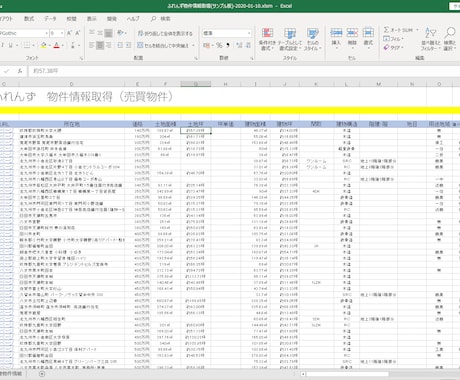Open the font name dropdown arrow
The image size is (460, 380).
tap(46, 33)
